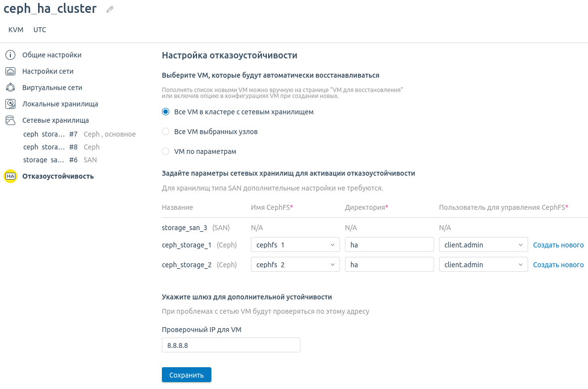The image size is (588, 389).
Task: Select 'Все VM выбранных узлов' radio option
Action: click(166, 132)
